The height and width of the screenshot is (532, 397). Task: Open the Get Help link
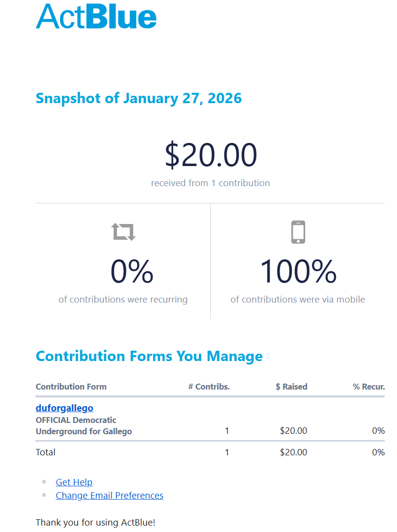[x=74, y=482]
